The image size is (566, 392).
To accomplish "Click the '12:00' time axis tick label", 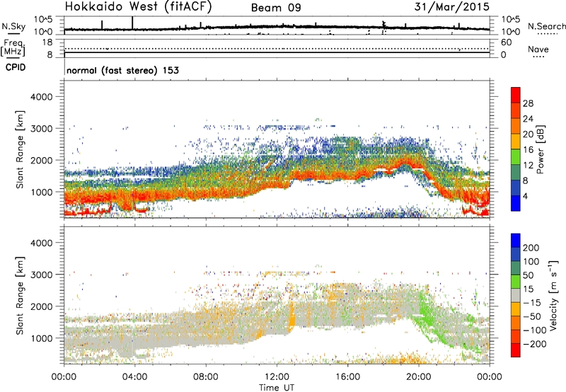I will click(x=277, y=377).
